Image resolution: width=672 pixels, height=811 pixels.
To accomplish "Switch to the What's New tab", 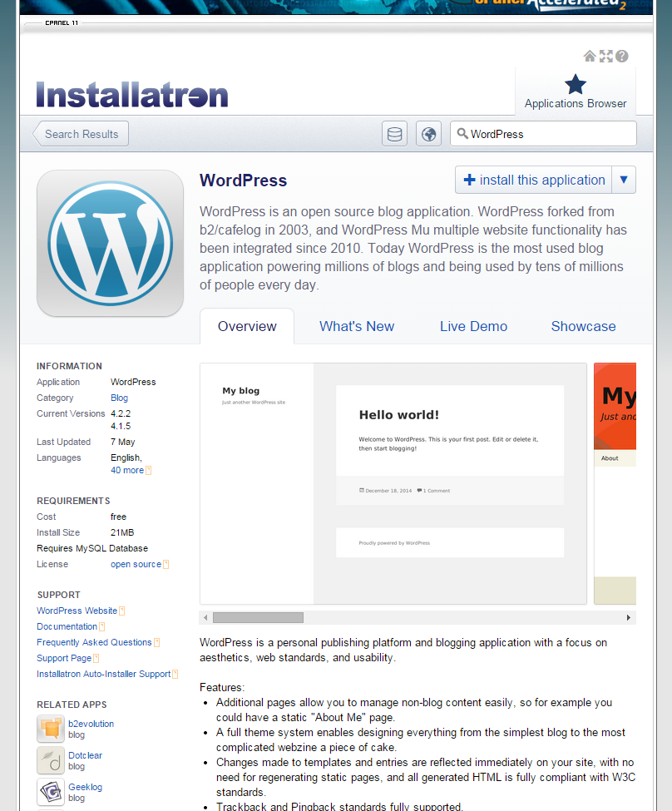I will coord(357,326).
